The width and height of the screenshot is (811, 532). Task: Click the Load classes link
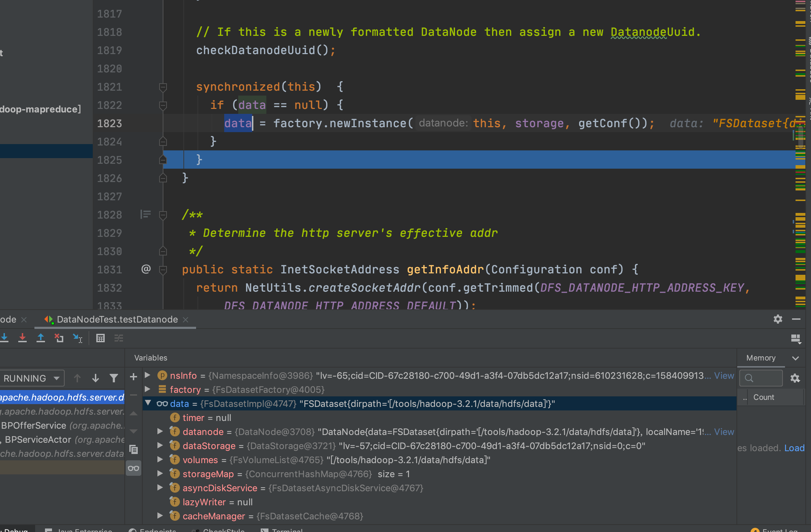click(x=794, y=448)
